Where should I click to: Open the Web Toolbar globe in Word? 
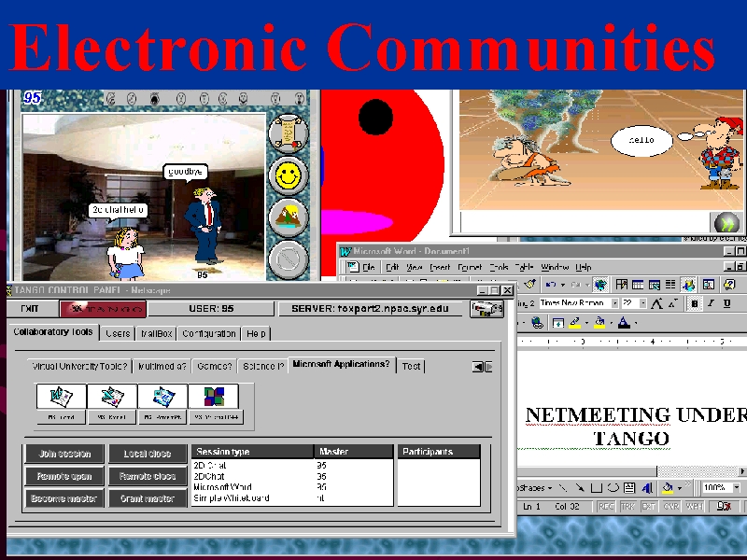pos(600,285)
